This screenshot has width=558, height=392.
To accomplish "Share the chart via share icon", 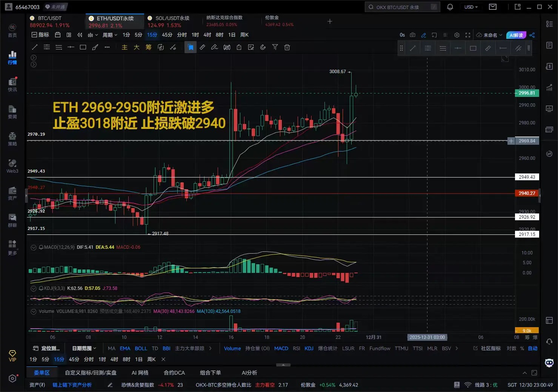I will click(x=532, y=35).
